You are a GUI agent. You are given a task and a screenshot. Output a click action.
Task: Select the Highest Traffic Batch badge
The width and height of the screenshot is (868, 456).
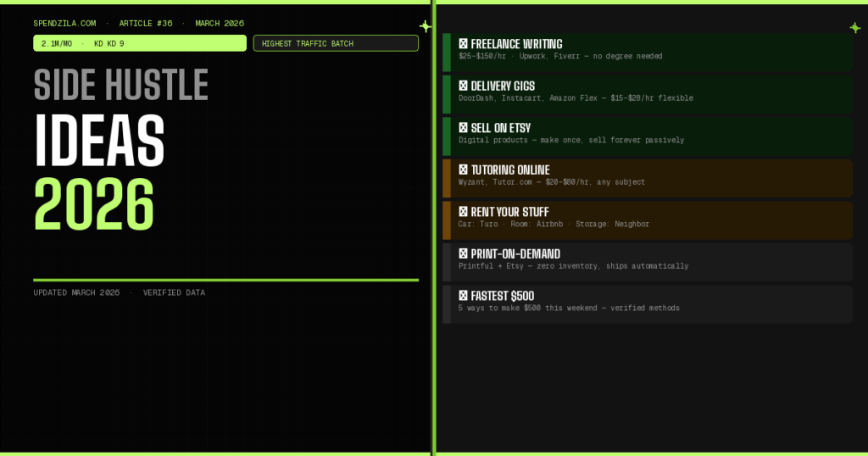336,43
